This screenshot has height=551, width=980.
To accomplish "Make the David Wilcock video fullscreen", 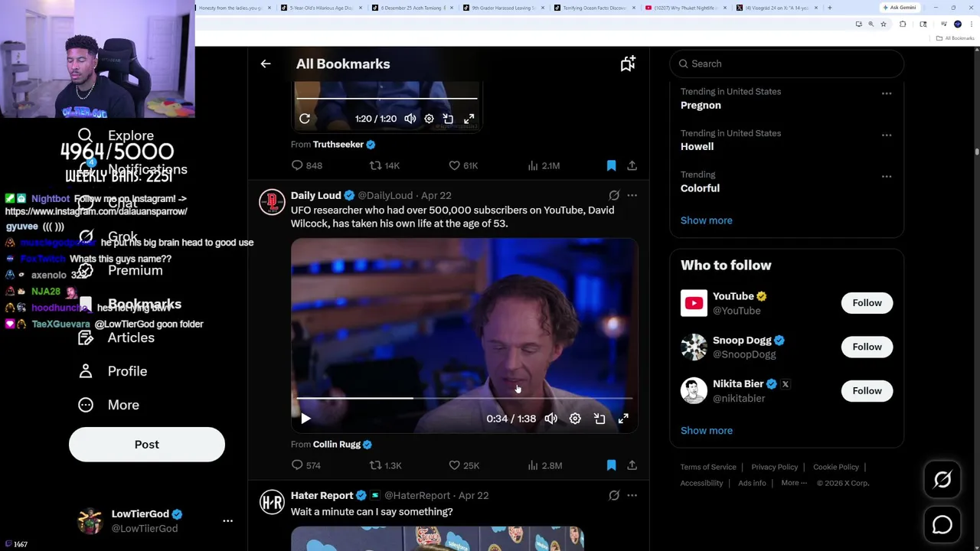I will click(x=623, y=419).
